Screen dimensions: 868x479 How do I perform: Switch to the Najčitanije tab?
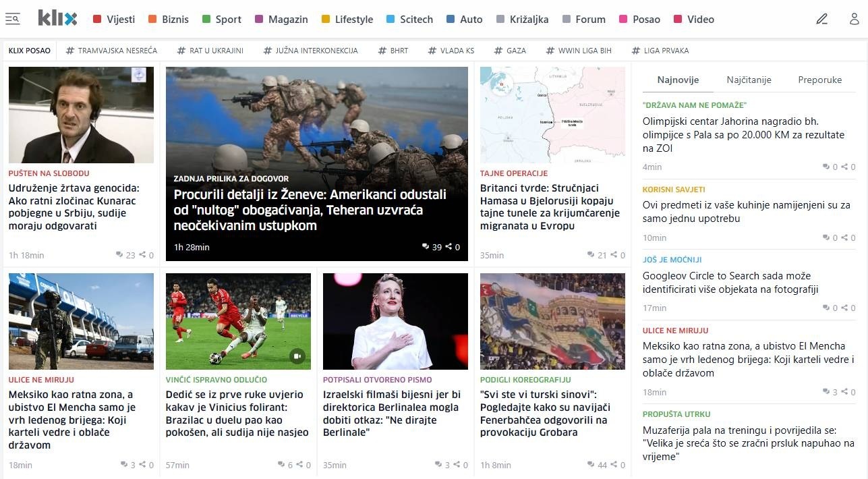(x=749, y=80)
